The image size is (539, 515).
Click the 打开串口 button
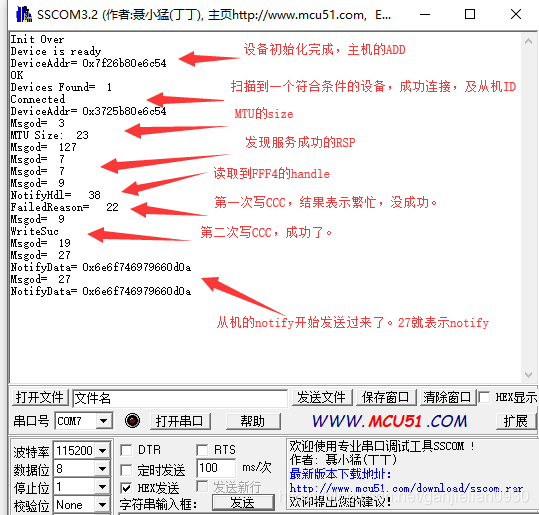(x=180, y=421)
